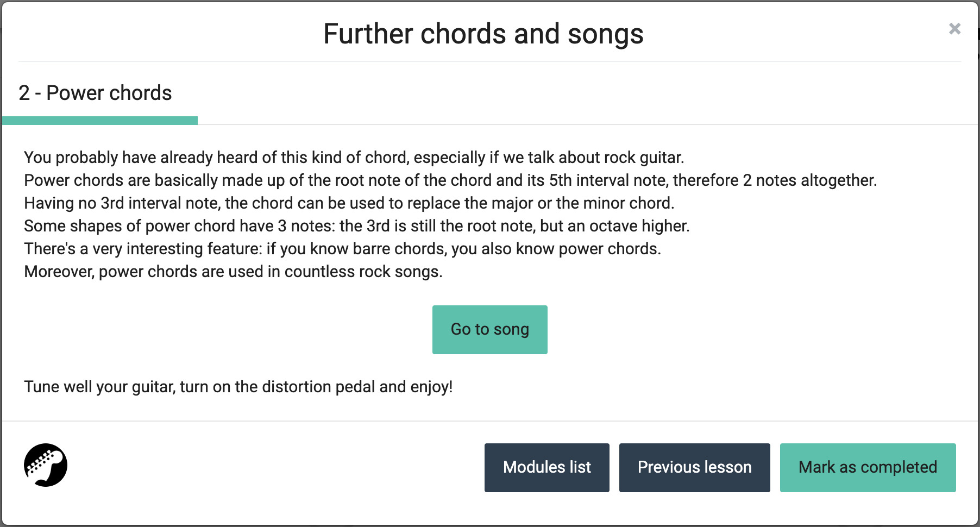The image size is (980, 527).
Task: Click the 'Further chords and songs' module title
Action: click(x=483, y=34)
